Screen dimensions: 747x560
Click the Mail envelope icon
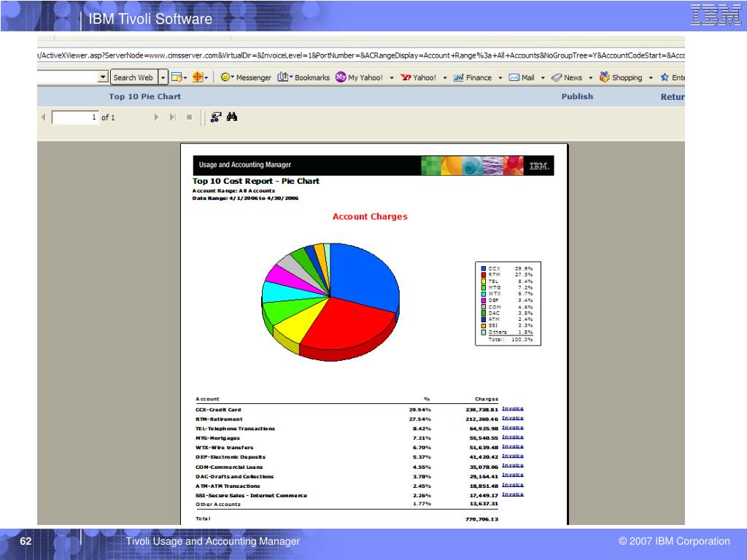[x=514, y=77]
